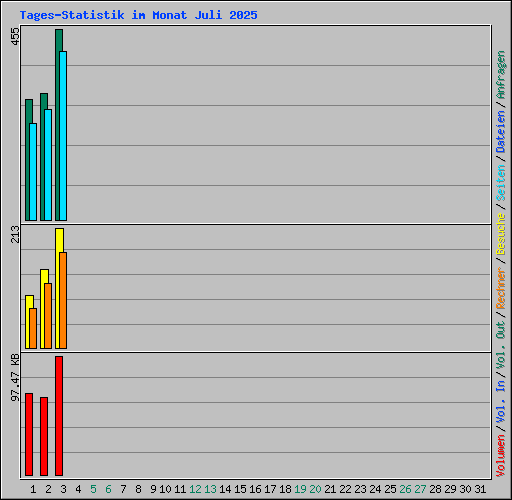Click the Dateien legend label
The width and height of the screenshot is (512, 500).
click(500, 131)
